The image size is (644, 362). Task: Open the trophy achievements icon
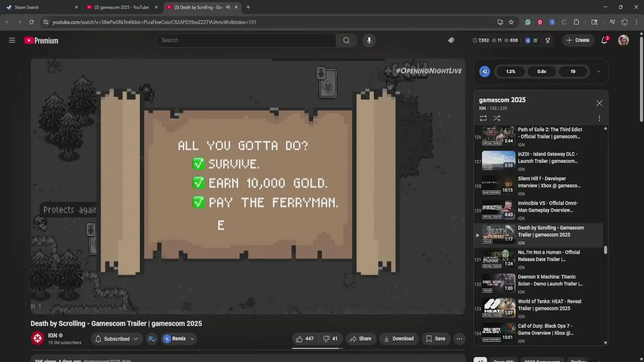(548, 40)
